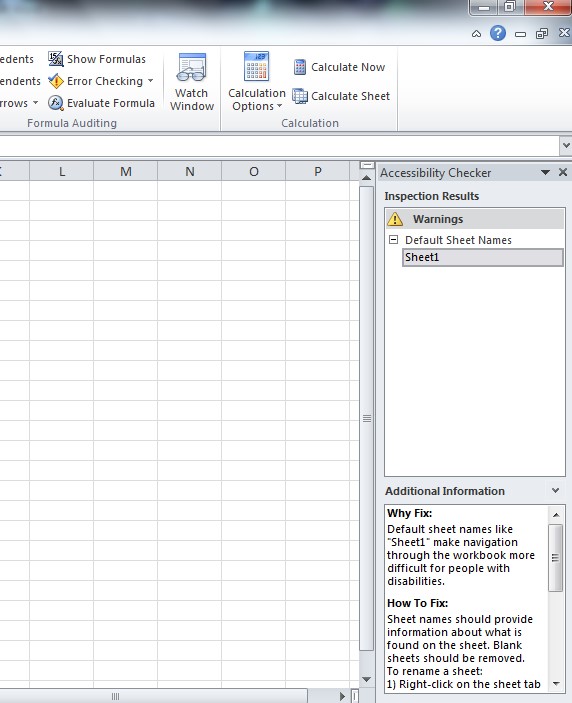
Task: Select column M header
Action: click(x=126, y=172)
